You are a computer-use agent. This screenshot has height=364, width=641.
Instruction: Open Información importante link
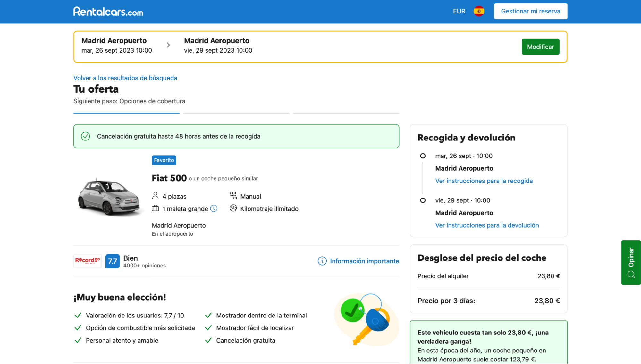[364, 261]
